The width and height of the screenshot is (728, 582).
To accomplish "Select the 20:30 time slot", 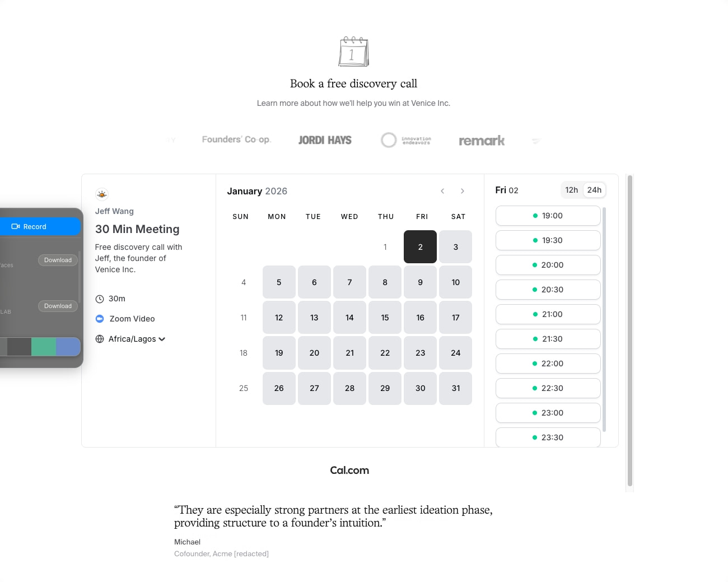I will 548,290.
